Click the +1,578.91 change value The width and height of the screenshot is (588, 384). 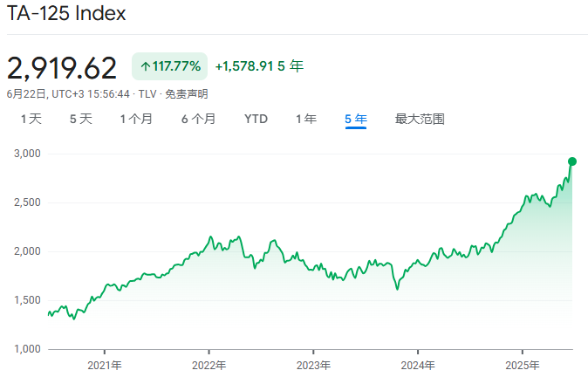point(244,66)
